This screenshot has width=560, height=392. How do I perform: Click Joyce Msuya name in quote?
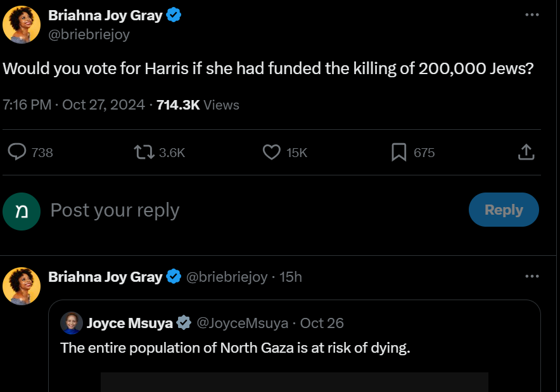[x=129, y=323]
